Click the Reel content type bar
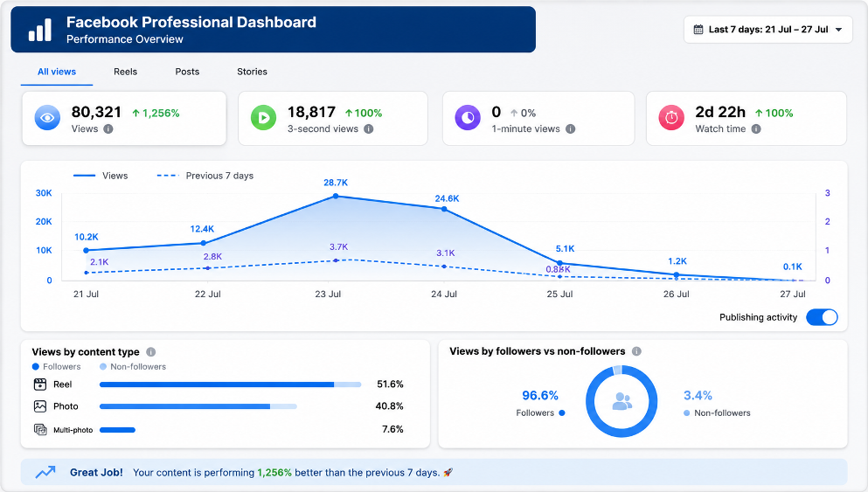Image resolution: width=868 pixels, height=492 pixels. point(230,385)
